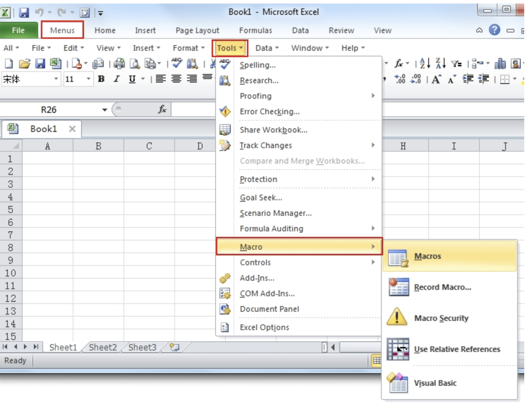Image resolution: width=532 pixels, height=402 pixels.
Task: Click the New blank workbook icon
Action: [x=9, y=64]
